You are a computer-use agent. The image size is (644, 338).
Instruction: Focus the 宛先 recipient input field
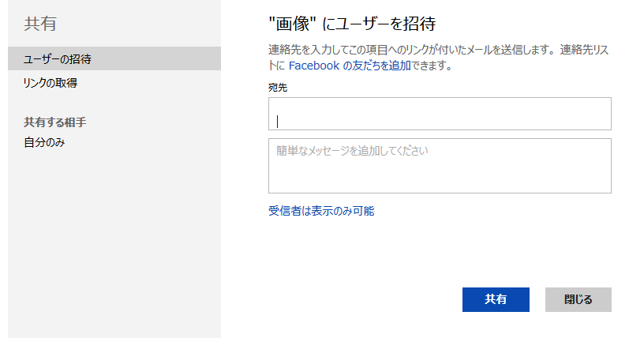(440, 114)
